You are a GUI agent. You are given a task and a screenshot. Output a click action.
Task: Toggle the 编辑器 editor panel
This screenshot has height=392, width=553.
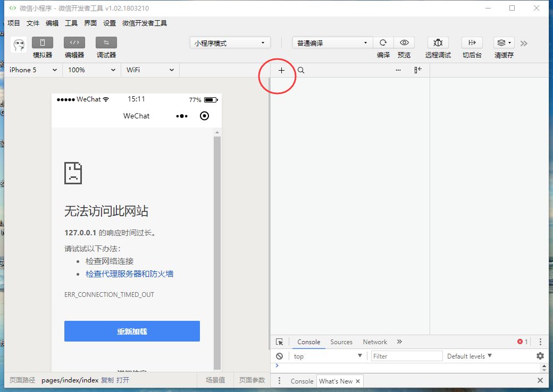click(x=74, y=42)
